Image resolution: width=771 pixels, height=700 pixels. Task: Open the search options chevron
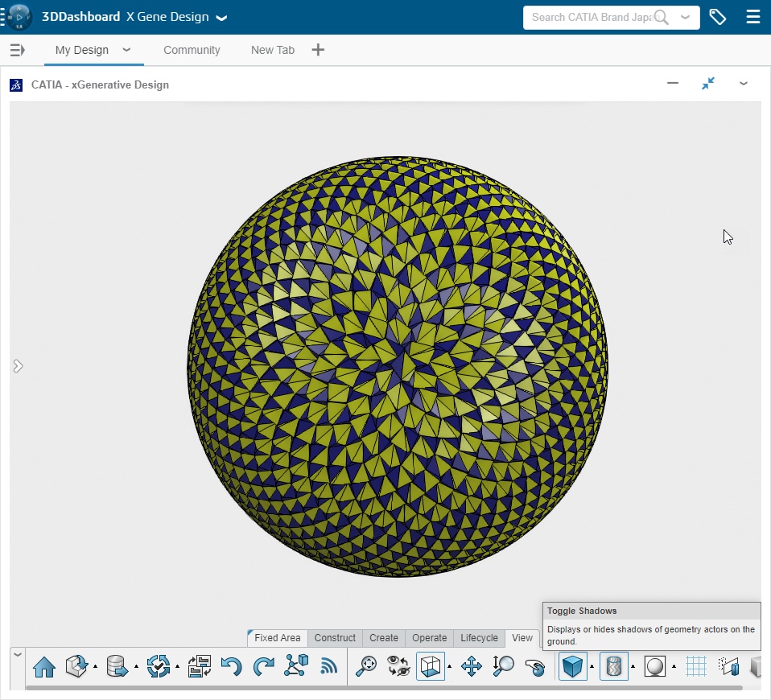point(686,17)
